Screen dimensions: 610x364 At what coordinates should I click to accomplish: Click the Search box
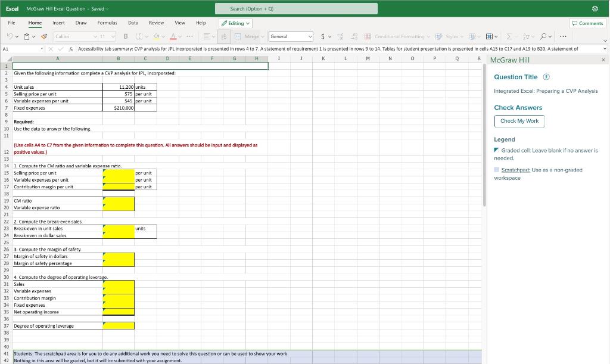tap(296, 8)
